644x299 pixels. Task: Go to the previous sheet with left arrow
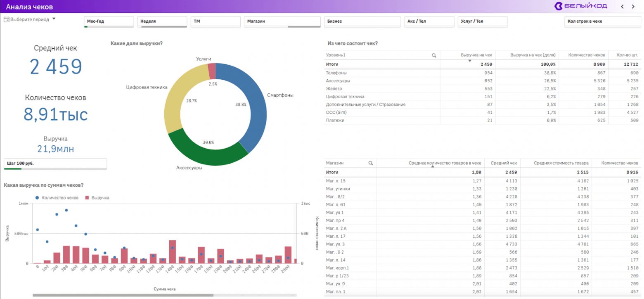(623, 6)
